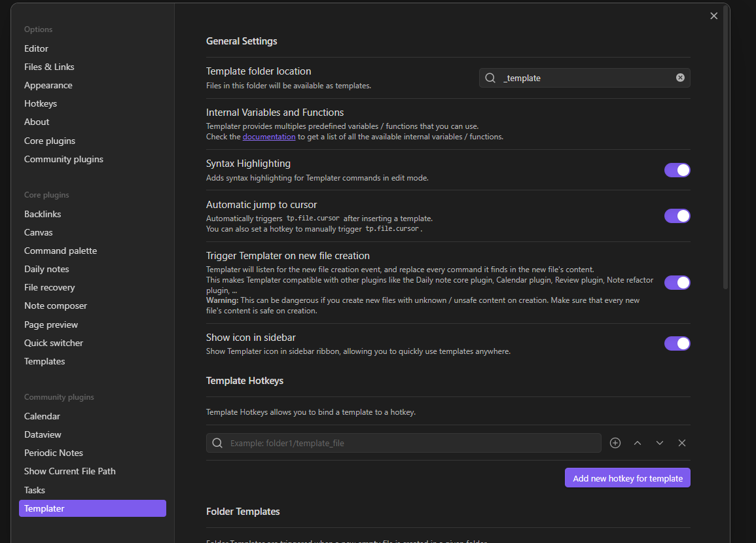Viewport: 756px width, 543px height.
Task: Toggle Trigger Templater on new file creation
Action: [x=677, y=283]
